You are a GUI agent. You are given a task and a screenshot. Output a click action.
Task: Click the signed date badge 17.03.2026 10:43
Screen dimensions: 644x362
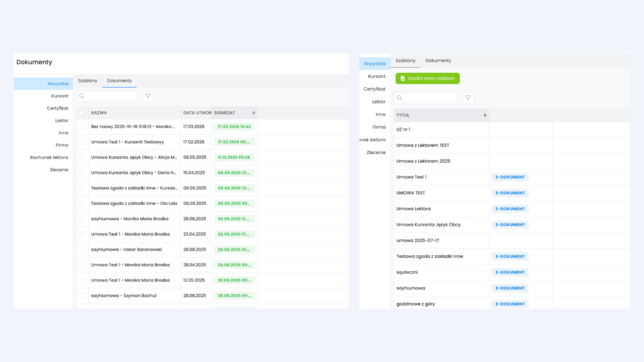(234, 127)
